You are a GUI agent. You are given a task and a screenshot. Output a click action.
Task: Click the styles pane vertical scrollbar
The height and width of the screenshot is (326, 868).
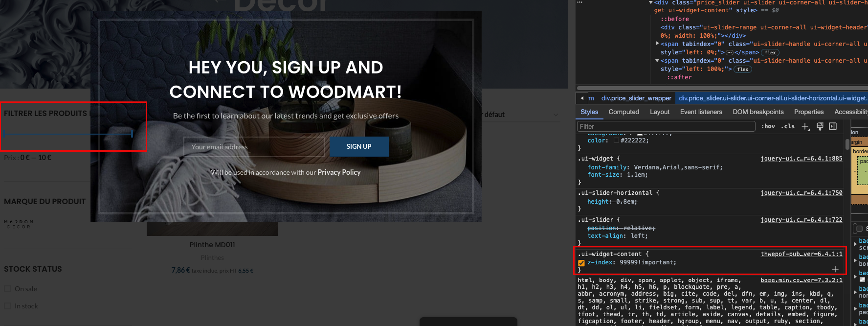click(x=847, y=144)
